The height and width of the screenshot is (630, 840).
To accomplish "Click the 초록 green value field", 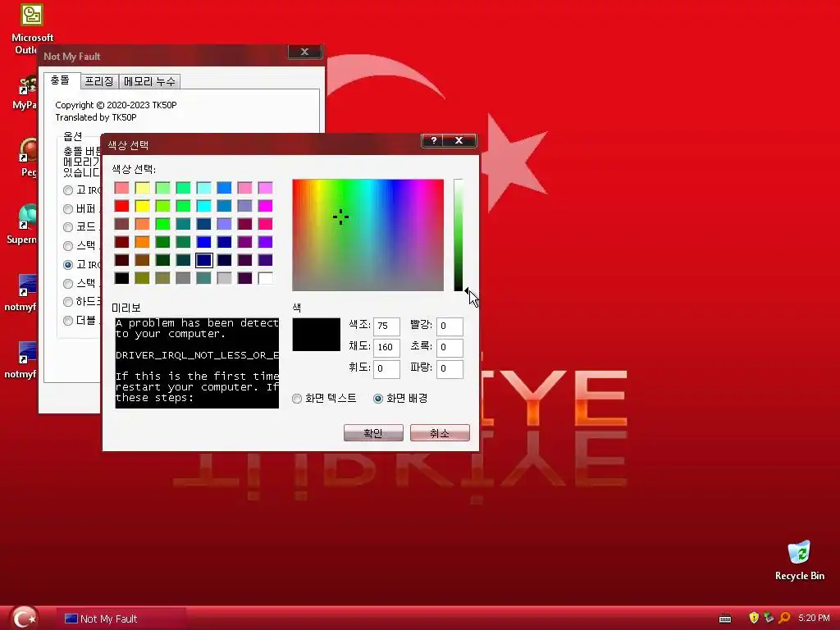I will pos(450,347).
